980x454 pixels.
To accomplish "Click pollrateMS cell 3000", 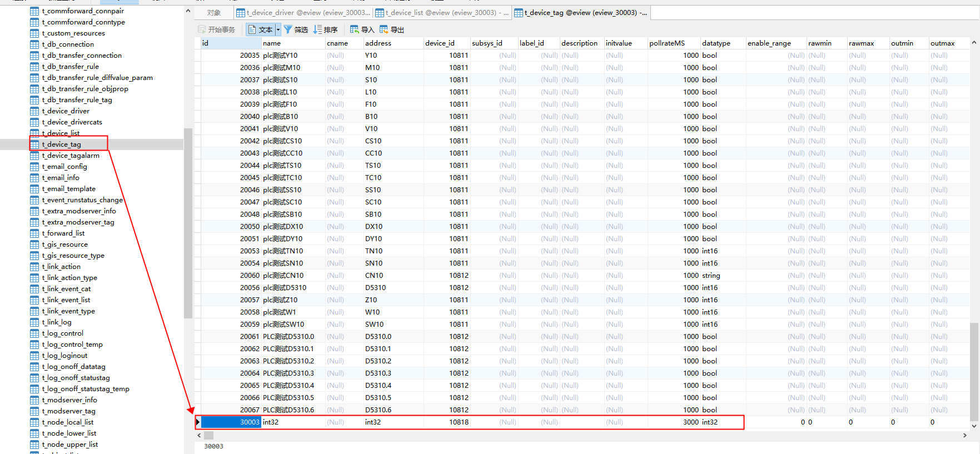I will pos(674,422).
